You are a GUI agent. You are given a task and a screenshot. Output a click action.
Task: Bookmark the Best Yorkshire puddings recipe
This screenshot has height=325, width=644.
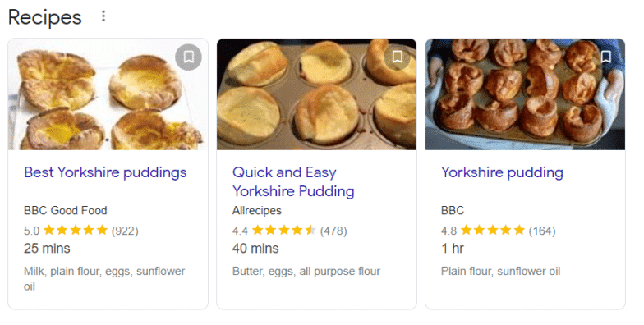pyautogui.click(x=189, y=57)
